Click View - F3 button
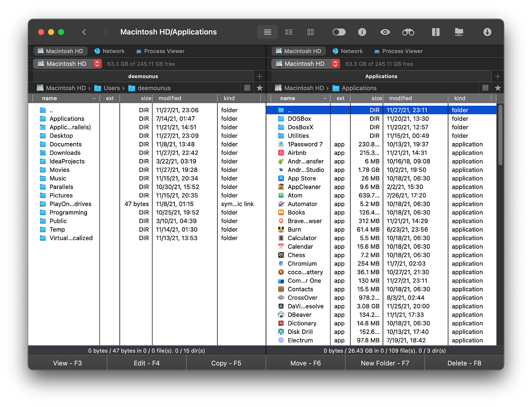The height and width of the screenshot is (407, 532). 68,363
